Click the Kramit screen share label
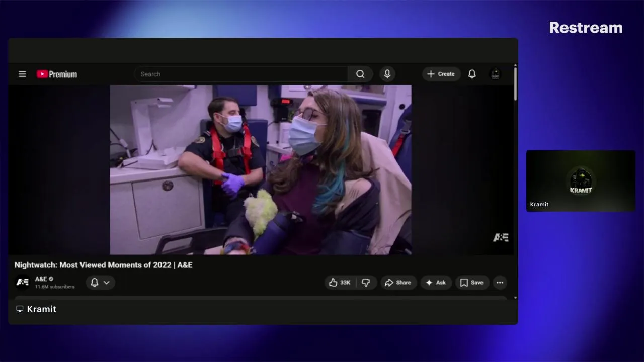 pyautogui.click(x=36, y=309)
